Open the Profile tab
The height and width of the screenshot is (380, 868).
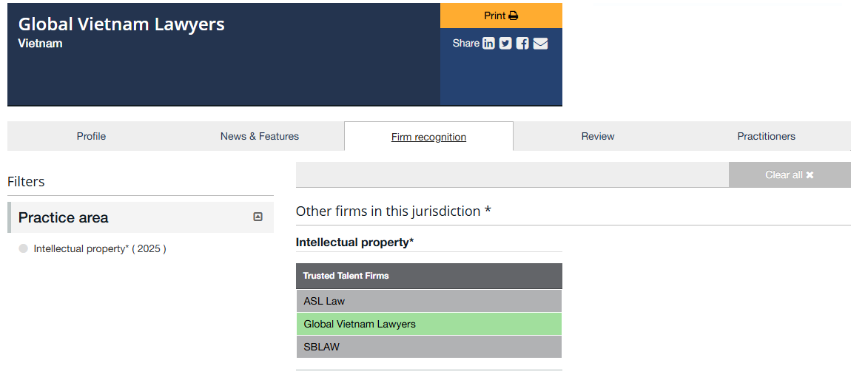point(91,136)
